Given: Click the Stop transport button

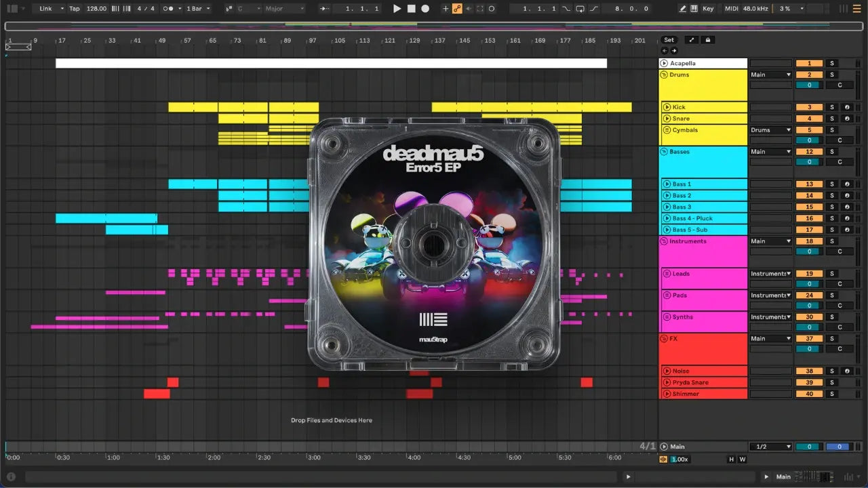Looking at the screenshot, I should click(x=412, y=9).
